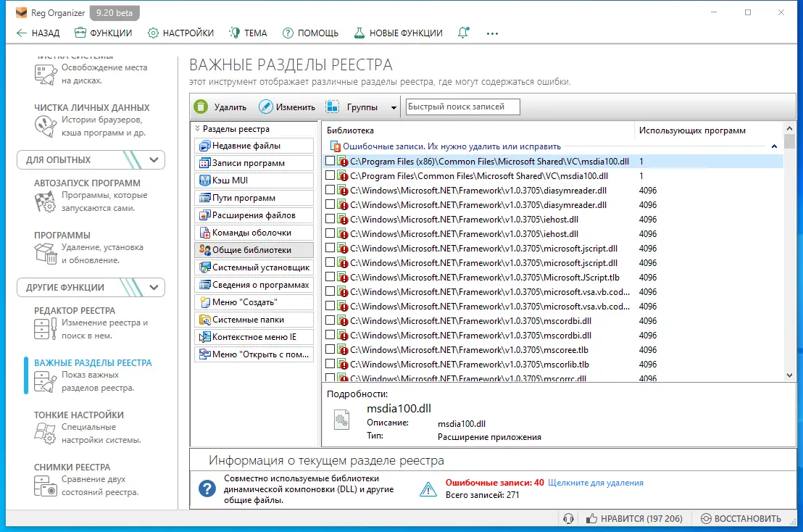The image size is (803, 532).
Task: Click the Меню "Создать" icon
Action: (x=205, y=302)
